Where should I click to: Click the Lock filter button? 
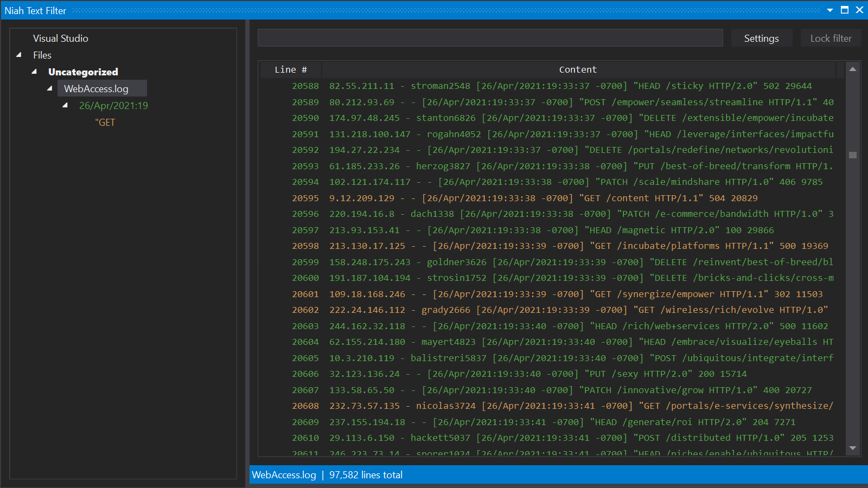831,38
